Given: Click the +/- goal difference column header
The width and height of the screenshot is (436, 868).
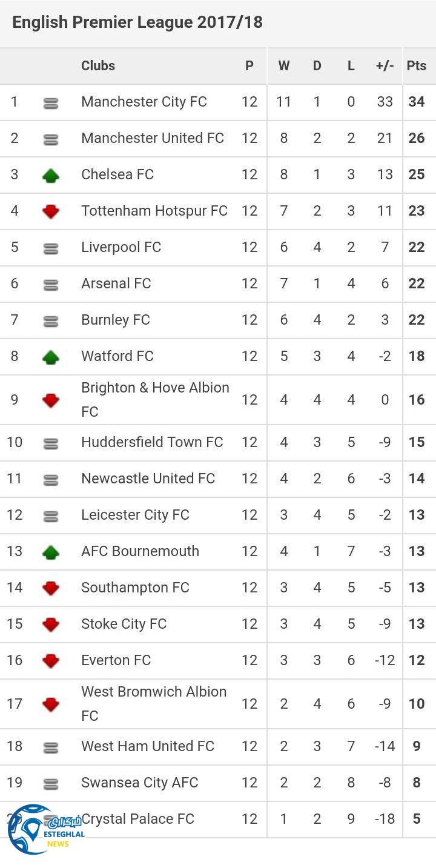Looking at the screenshot, I should [x=385, y=66].
